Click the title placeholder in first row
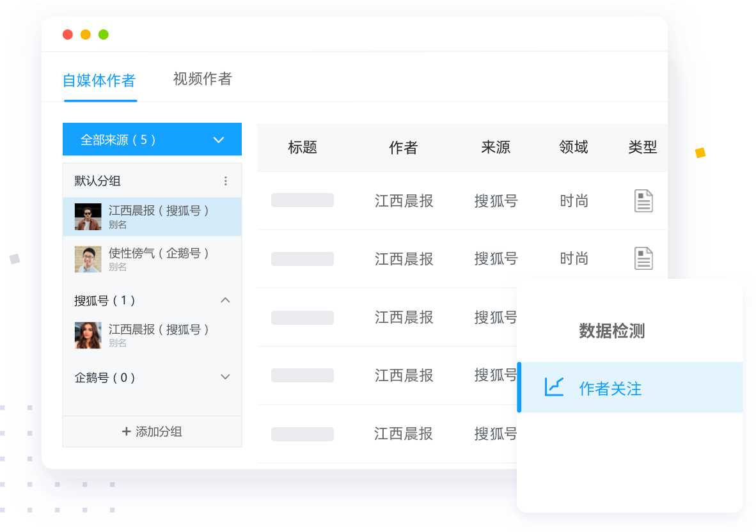The height and width of the screenshot is (532, 756). click(303, 200)
